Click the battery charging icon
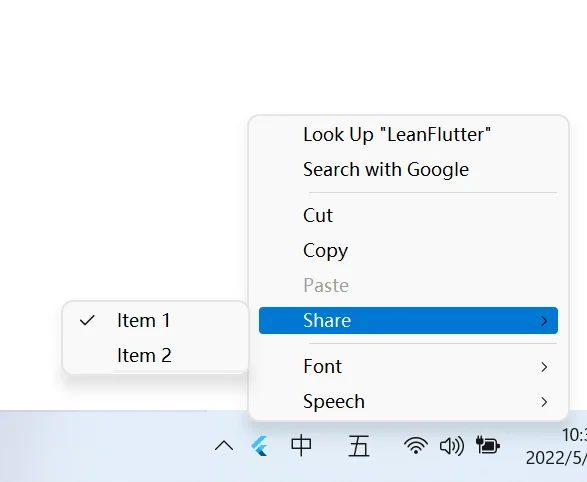 [488, 445]
